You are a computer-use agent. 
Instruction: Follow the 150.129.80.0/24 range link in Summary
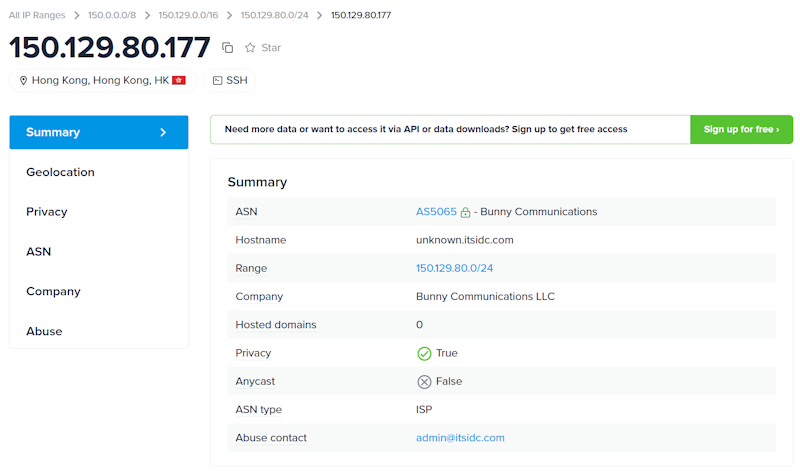point(454,268)
